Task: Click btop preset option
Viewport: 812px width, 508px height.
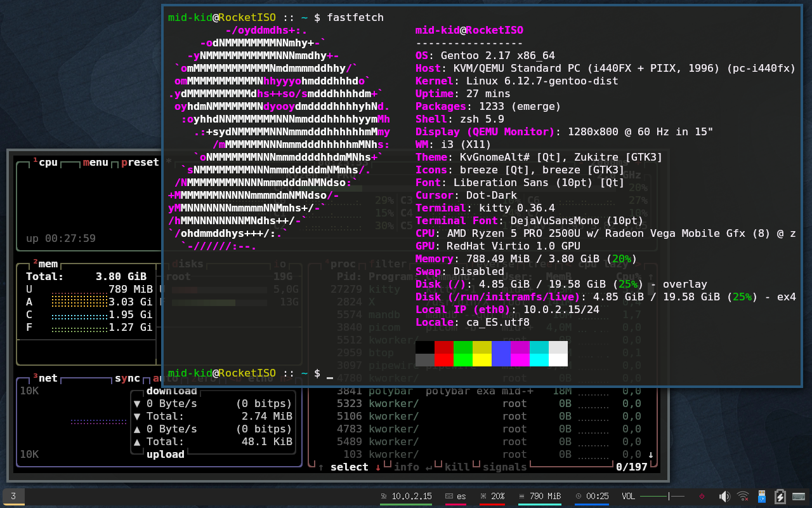Action: 140,162
